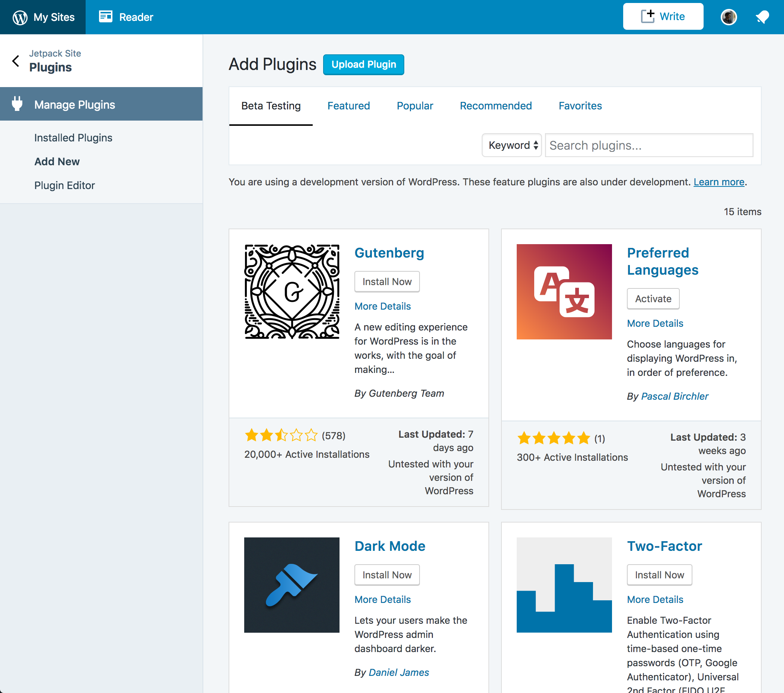Click '300+ Active Installations' text
Viewport: 784px width, 693px height.
(x=572, y=457)
